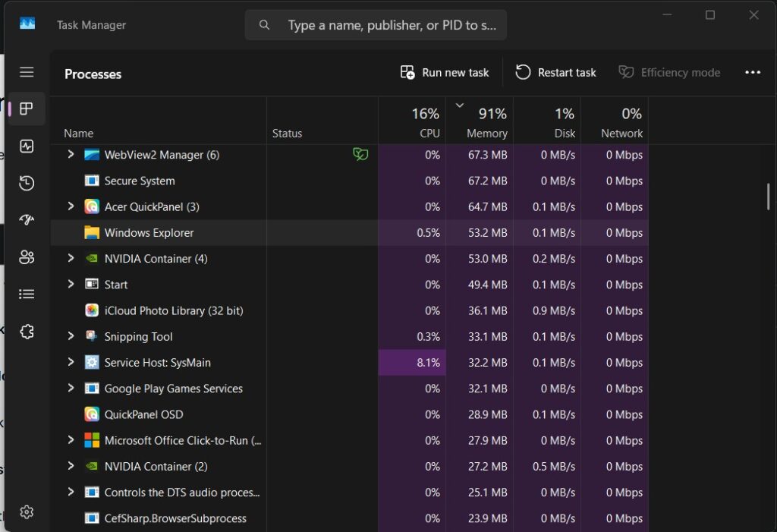The image size is (777, 532).
Task: Click the 67.3 MB memory cell
Action: click(x=480, y=155)
